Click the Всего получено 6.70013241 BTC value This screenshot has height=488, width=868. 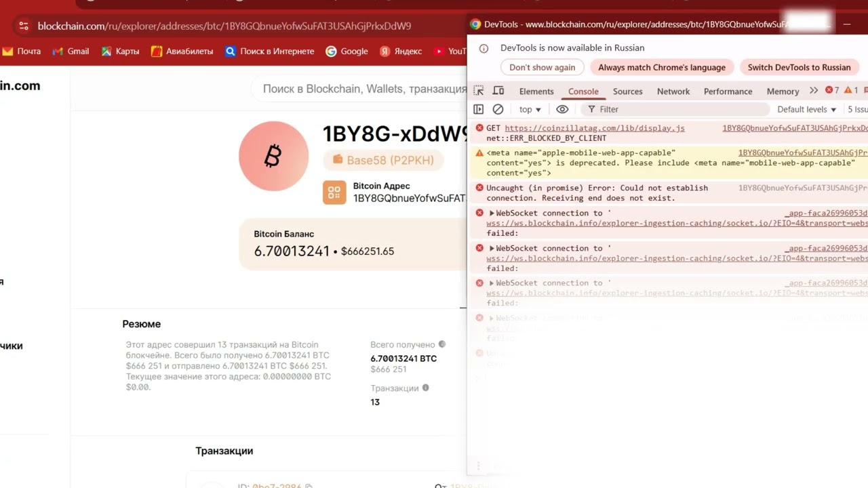tap(403, 359)
